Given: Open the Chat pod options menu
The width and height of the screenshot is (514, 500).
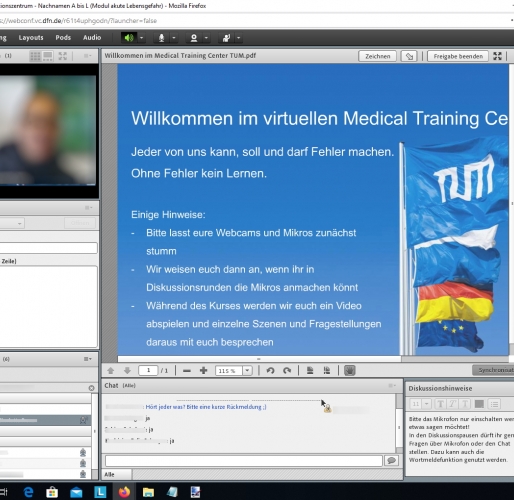Looking at the screenshot, I should [x=392, y=386].
